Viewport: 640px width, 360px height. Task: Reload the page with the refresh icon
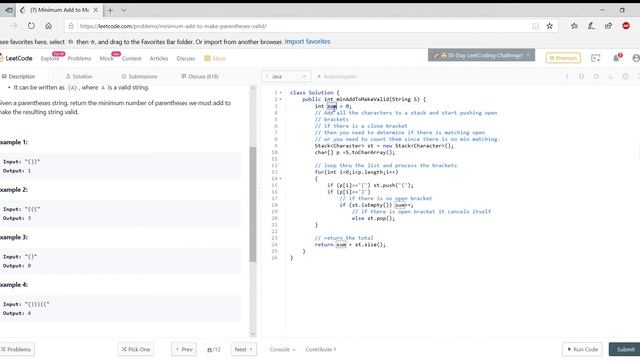click(x=31, y=26)
